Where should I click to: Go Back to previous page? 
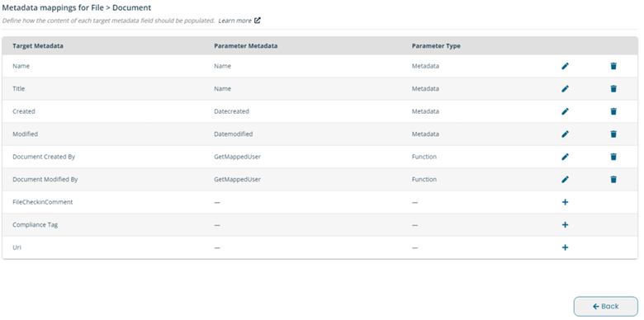606,307
